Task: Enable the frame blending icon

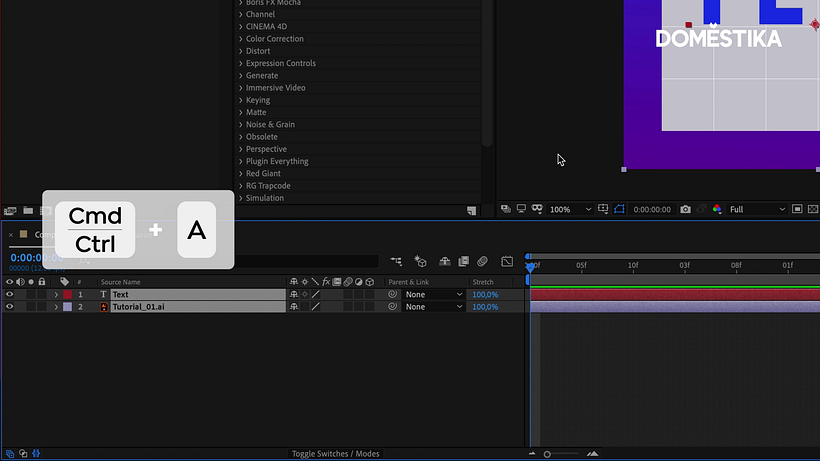Action: (463, 261)
